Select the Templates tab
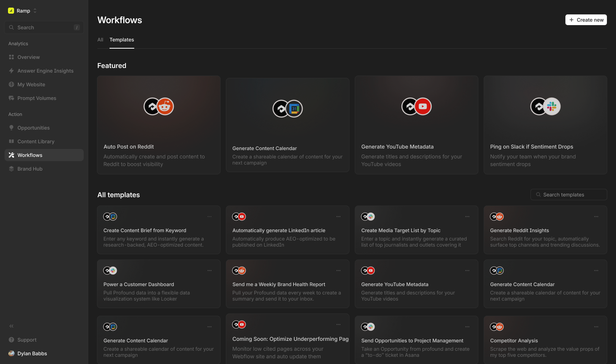Screen dimensions: 616x364 point(122,40)
